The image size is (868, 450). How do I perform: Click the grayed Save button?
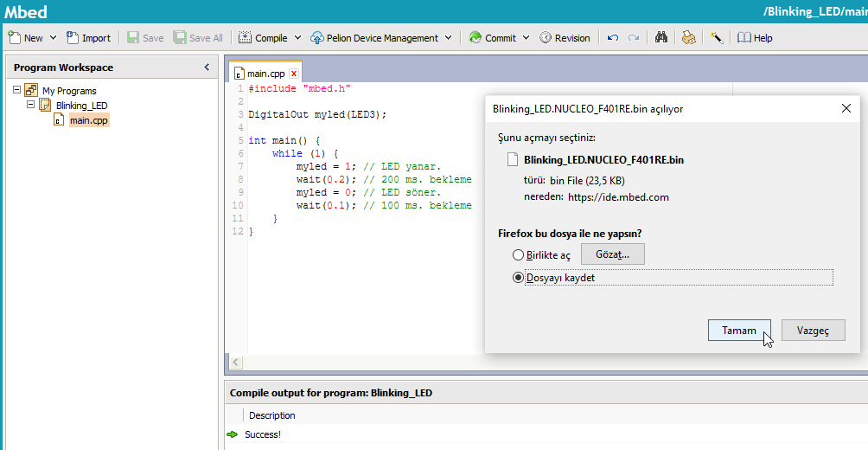point(145,38)
